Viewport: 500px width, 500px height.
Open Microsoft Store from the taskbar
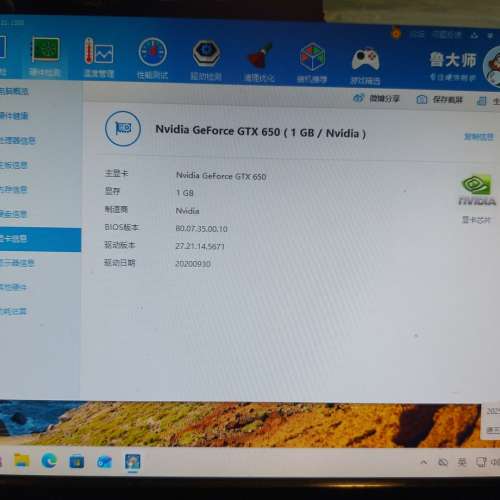(77, 462)
